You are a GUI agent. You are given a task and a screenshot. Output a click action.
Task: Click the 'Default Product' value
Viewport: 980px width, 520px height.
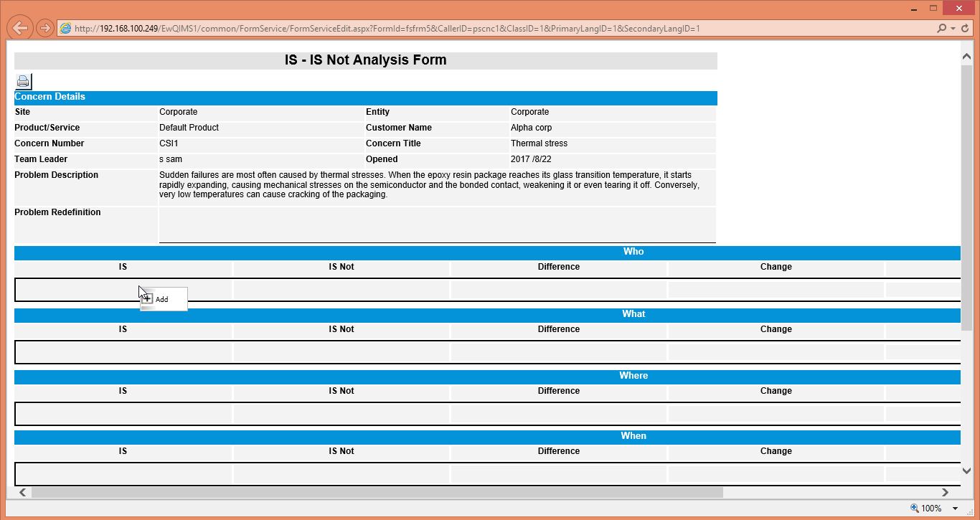(x=189, y=128)
